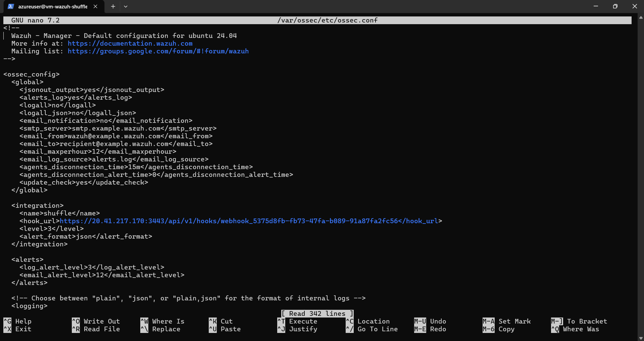This screenshot has width=644, height=341.
Task: Click the ^J Justify shortcut
Action: [297, 329]
